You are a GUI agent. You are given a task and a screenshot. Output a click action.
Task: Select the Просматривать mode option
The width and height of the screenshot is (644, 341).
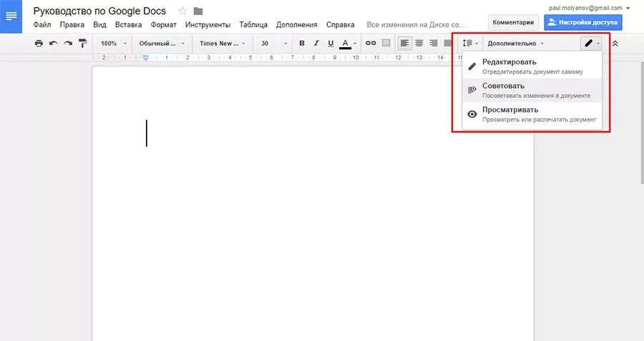click(532, 114)
